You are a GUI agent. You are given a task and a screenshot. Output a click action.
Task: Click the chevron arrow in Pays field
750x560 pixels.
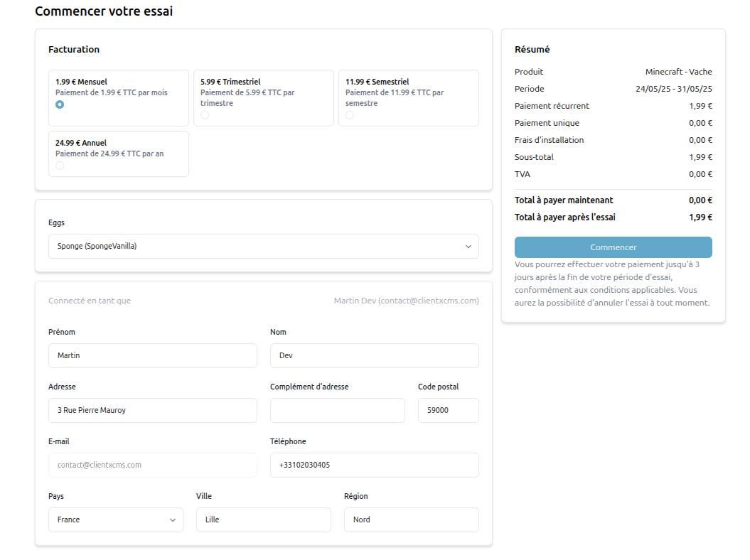[x=172, y=520]
